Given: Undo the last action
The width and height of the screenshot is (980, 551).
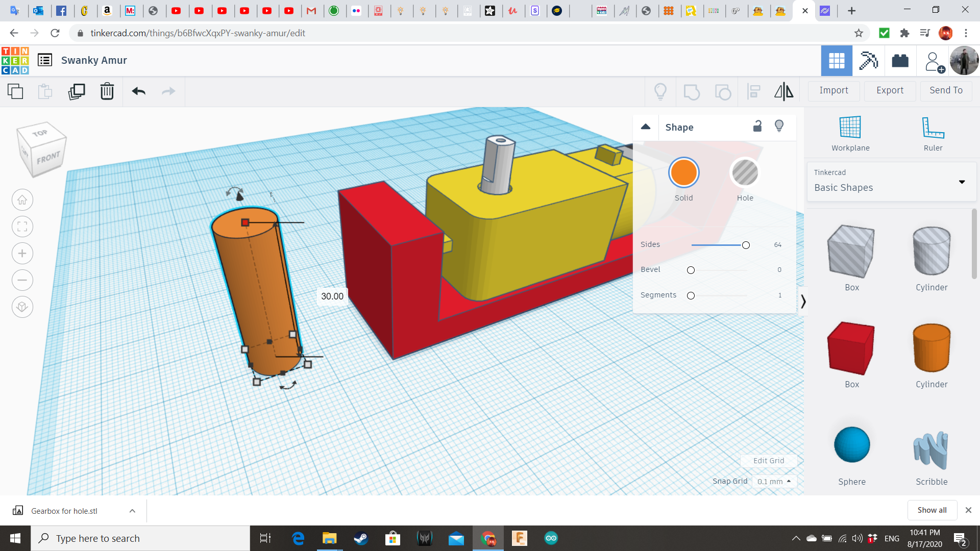Looking at the screenshot, I should pyautogui.click(x=138, y=91).
